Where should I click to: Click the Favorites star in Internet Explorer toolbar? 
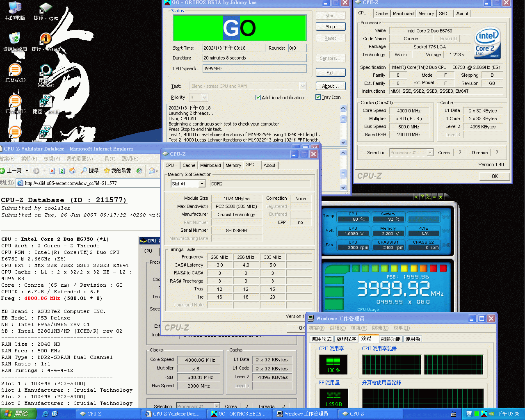pyautogui.click(x=107, y=171)
